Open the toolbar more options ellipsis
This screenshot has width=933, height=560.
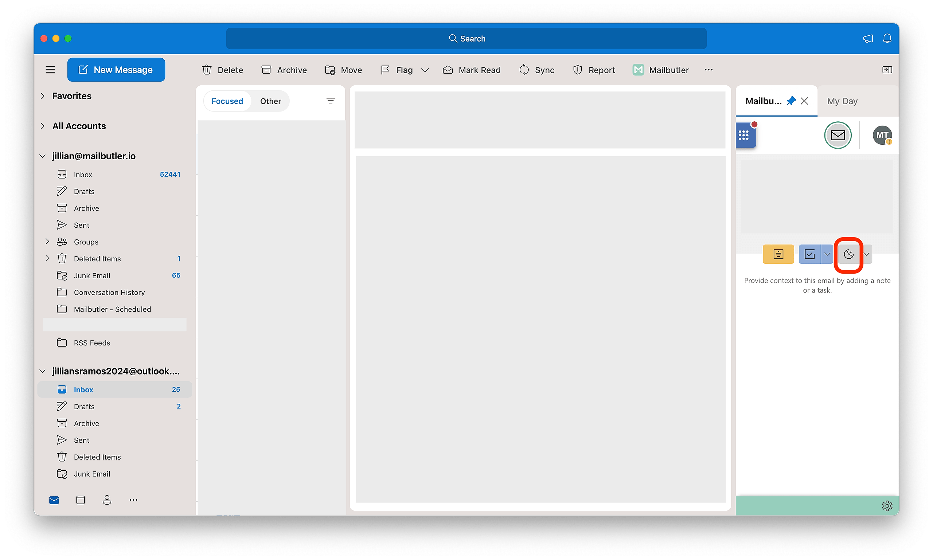click(708, 70)
